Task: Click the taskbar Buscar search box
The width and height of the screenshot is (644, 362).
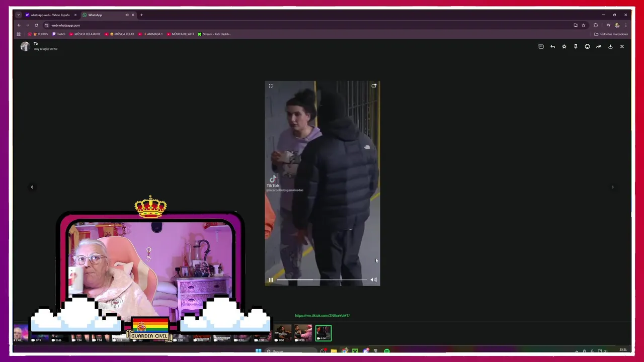Action: click(x=291, y=351)
